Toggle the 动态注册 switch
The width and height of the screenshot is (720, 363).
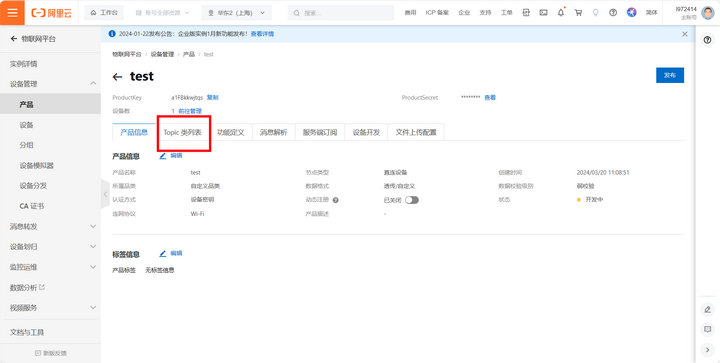pyautogui.click(x=411, y=200)
